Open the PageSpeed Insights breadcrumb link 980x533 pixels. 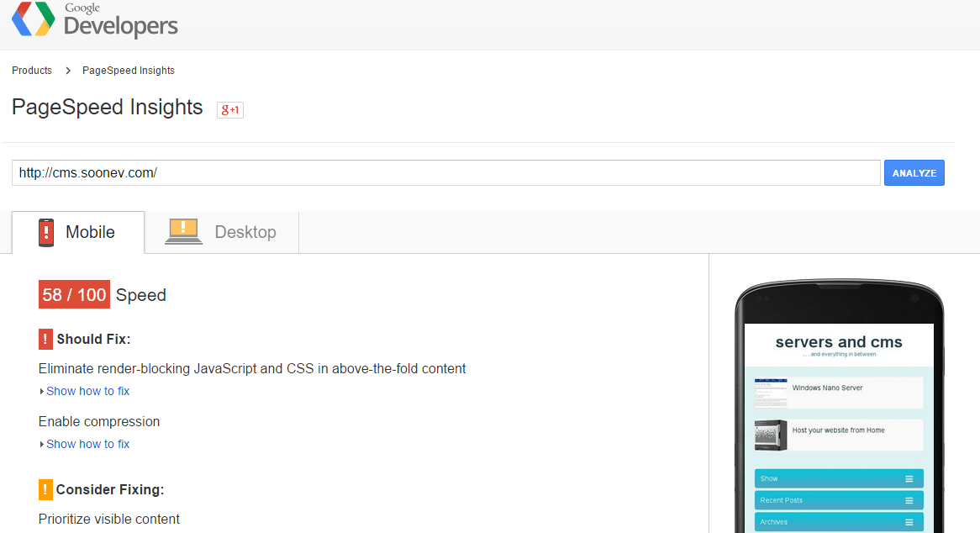128,71
